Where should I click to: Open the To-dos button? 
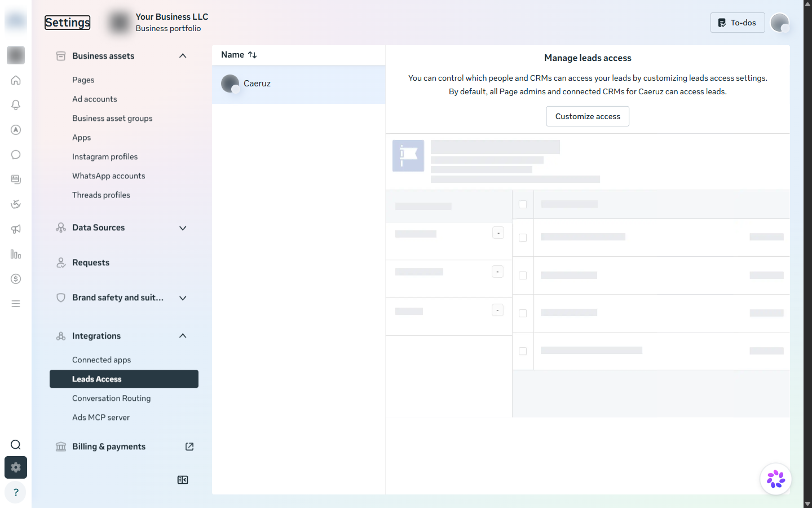click(738, 23)
